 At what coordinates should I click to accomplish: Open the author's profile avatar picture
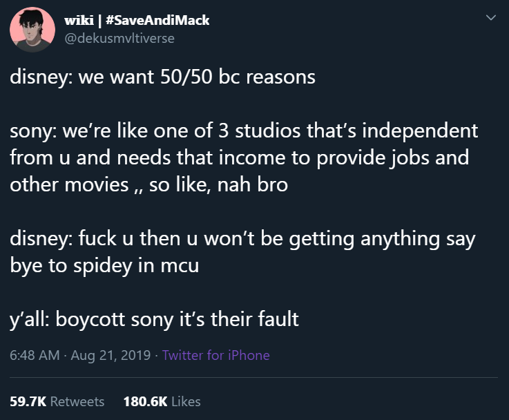click(32, 30)
